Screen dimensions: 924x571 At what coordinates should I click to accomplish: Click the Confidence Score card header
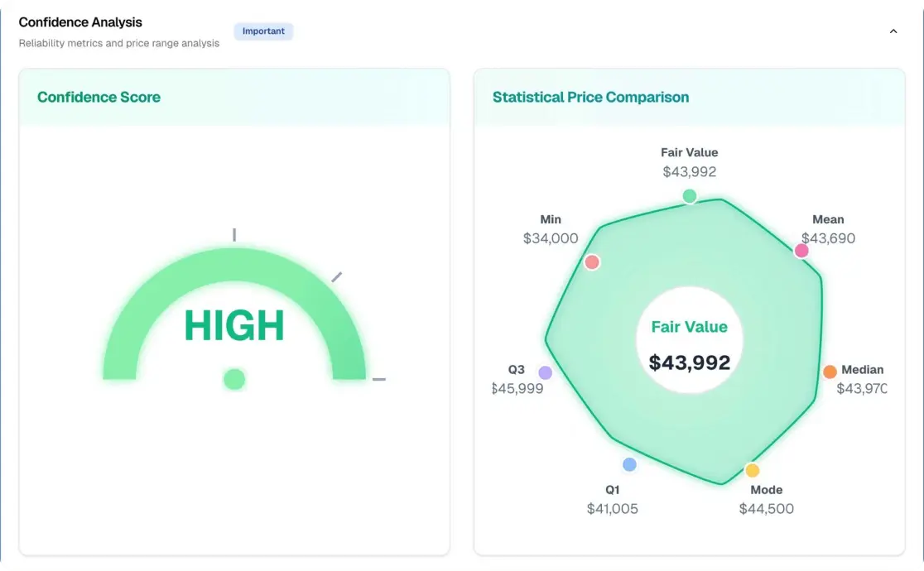[99, 97]
